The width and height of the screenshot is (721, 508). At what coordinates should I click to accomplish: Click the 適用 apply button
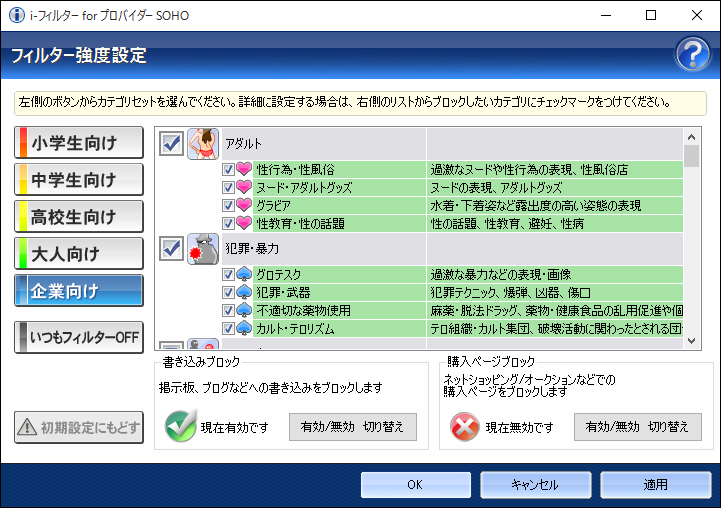click(655, 485)
